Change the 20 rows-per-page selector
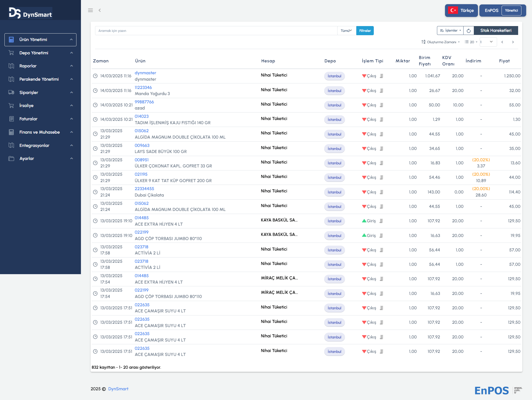 pos(471,42)
